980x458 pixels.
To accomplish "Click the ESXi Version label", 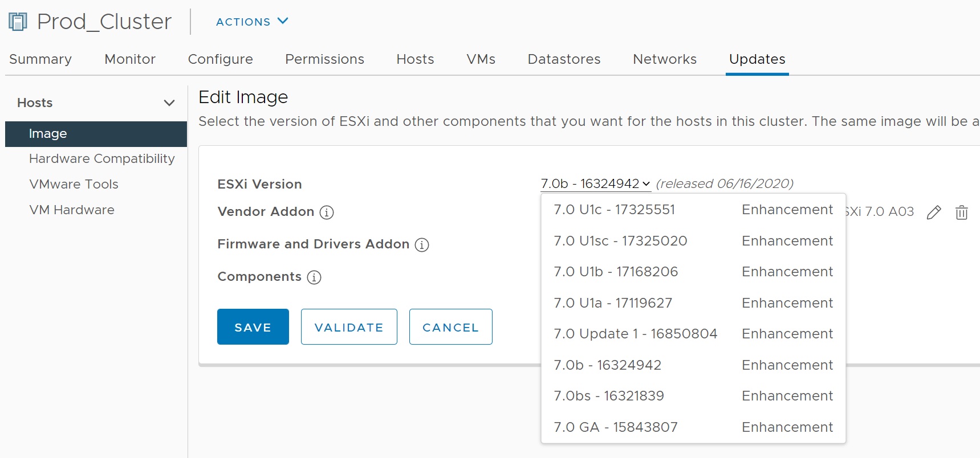I will 259,185.
